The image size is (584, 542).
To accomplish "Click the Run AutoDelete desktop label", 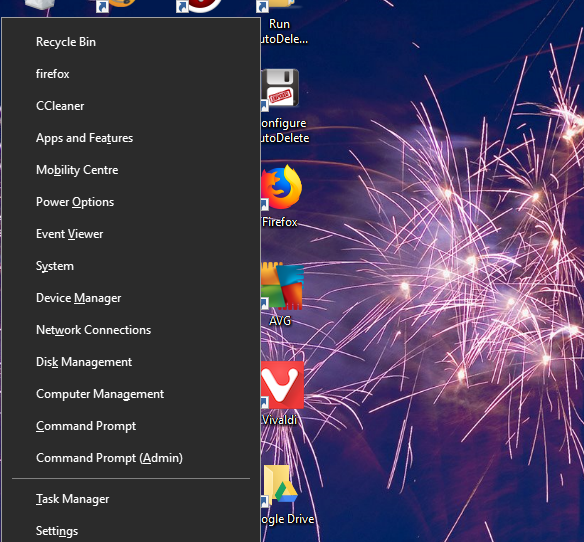I will (284, 32).
